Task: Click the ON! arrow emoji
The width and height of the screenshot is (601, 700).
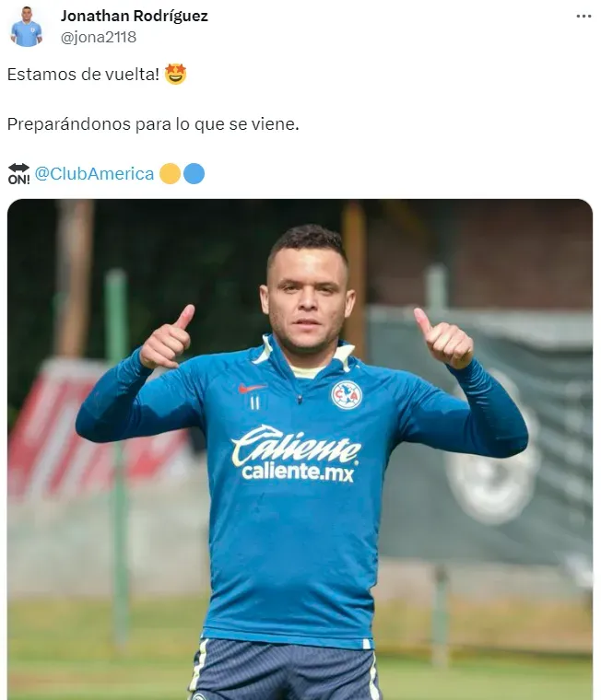Action: pos(18,174)
